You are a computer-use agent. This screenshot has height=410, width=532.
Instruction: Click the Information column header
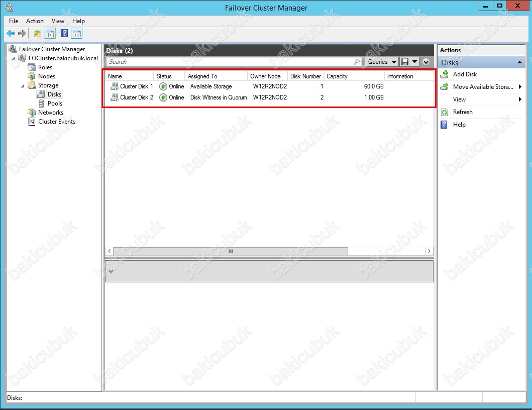[409, 76]
